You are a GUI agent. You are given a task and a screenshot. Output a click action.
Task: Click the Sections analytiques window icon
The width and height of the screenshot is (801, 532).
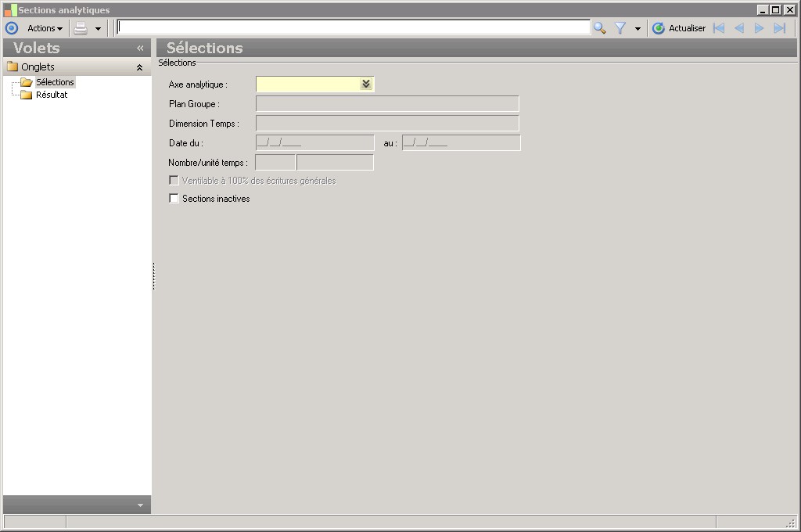click(10, 9)
